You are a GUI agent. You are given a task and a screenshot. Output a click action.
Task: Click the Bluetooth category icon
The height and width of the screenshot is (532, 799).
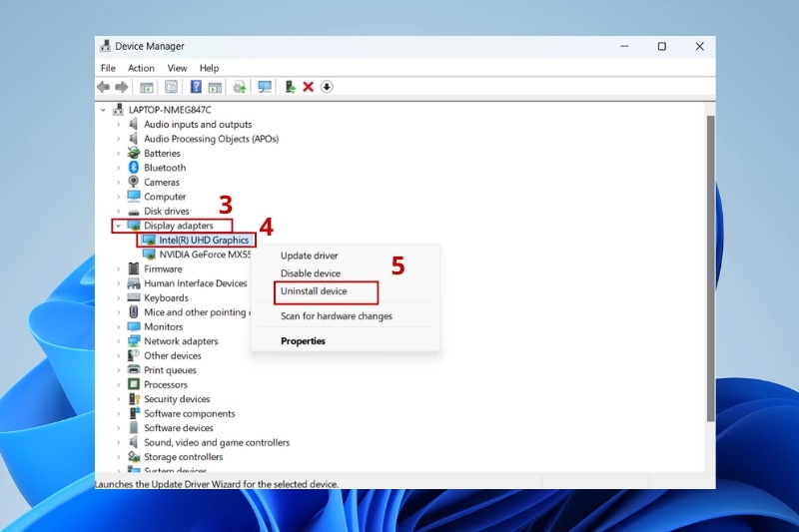[134, 168]
